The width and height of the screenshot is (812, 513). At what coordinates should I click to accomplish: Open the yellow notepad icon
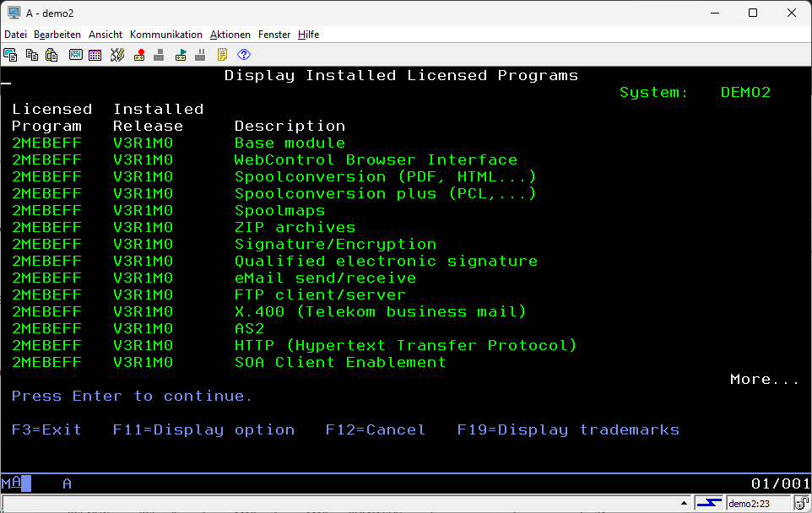(x=223, y=55)
